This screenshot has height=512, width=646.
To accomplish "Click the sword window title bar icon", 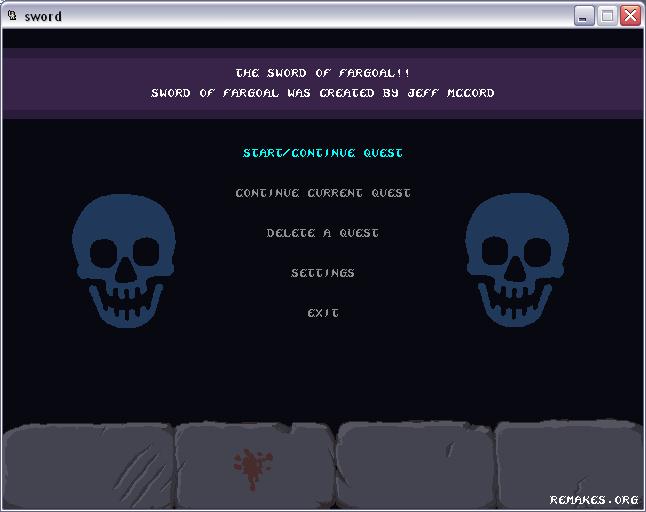I will click(12, 16).
